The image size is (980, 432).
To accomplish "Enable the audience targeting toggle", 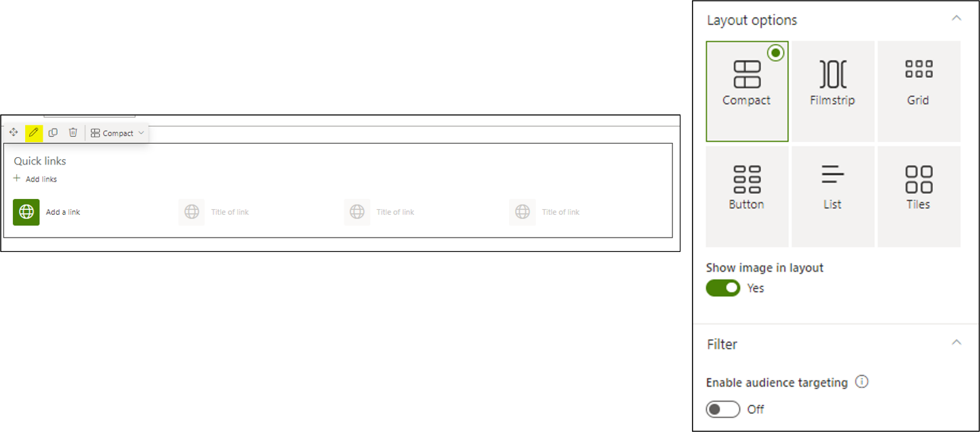I will click(723, 409).
